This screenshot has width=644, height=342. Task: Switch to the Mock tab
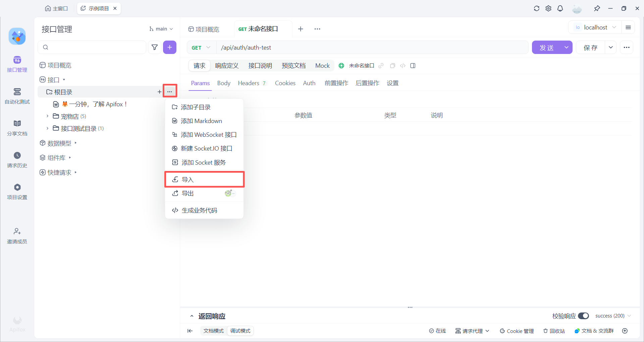322,66
